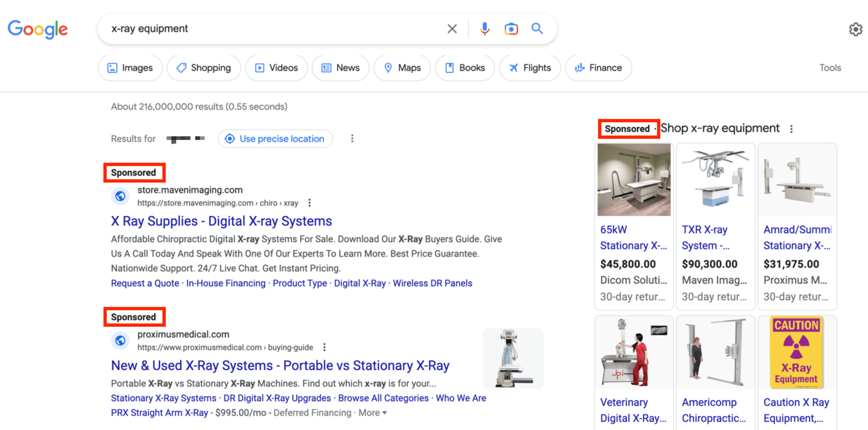This screenshot has width=868, height=430.
Task: Open Caution X-Ray Equipment sign image
Action: [797, 353]
